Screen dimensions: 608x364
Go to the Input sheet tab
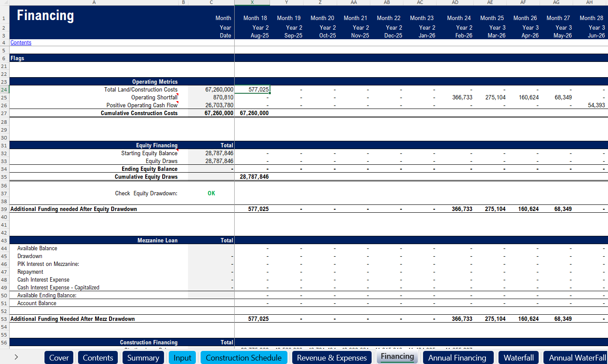click(x=182, y=358)
